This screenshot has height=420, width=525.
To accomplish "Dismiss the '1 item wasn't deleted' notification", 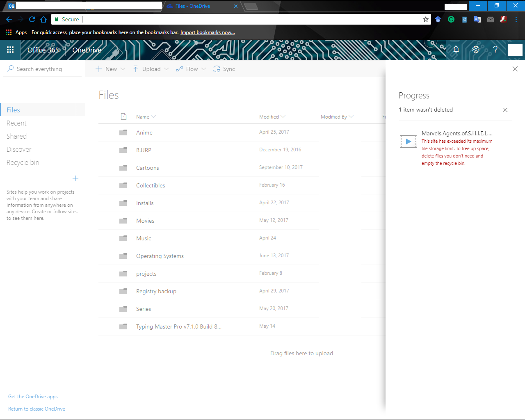I will 505,110.
